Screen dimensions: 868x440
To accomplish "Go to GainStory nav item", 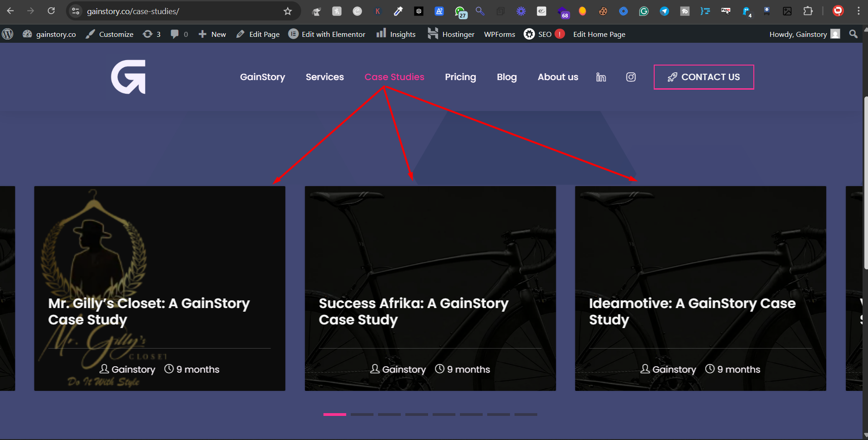I will (262, 77).
